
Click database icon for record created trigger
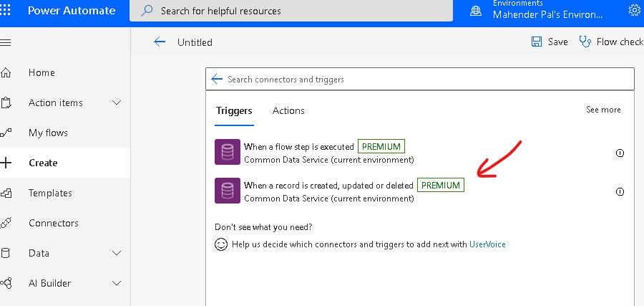click(228, 191)
